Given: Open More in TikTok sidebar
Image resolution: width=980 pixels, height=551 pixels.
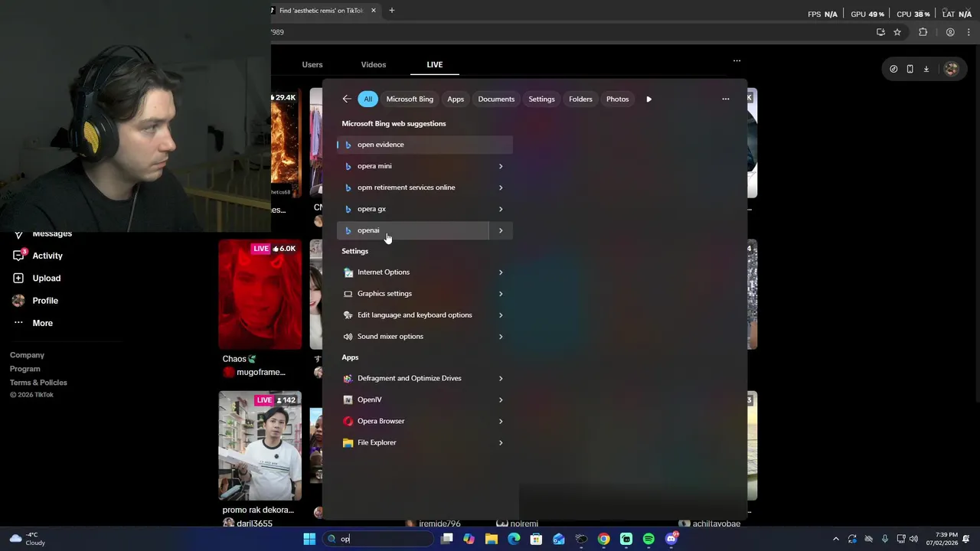Looking at the screenshot, I should tap(33, 323).
